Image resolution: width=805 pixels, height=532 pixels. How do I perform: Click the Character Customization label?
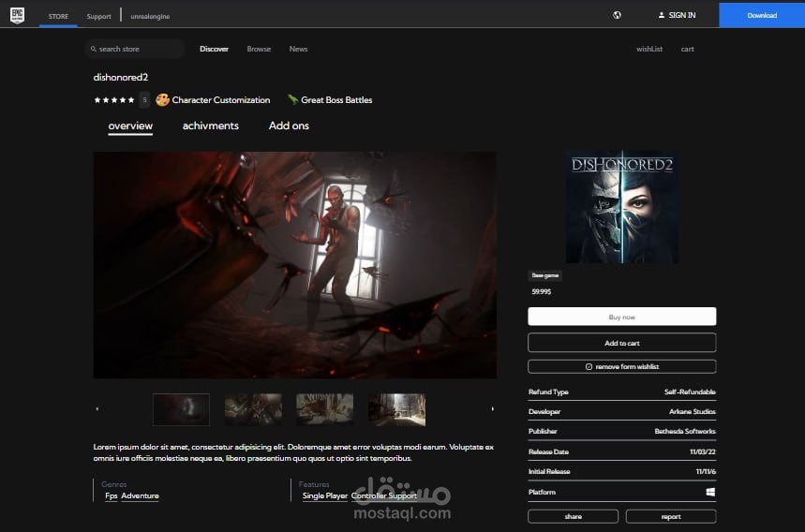pyautogui.click(x=221, y=100)
